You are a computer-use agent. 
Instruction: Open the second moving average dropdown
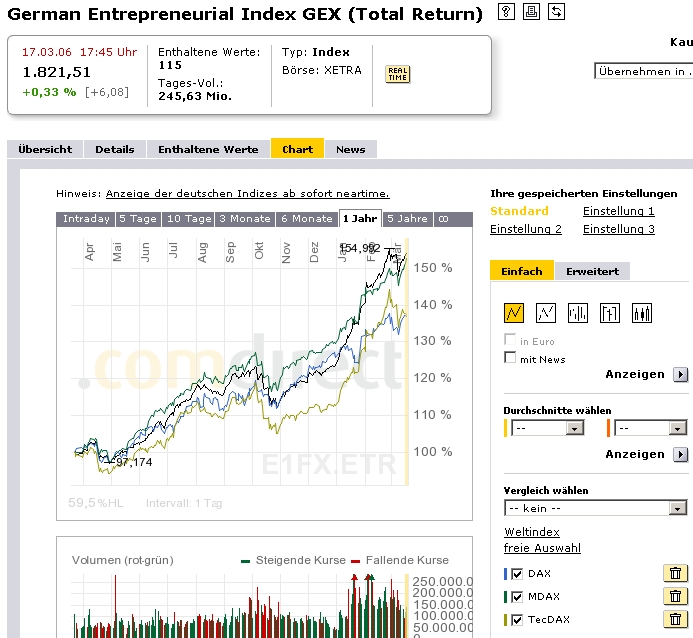coord(651,428)
